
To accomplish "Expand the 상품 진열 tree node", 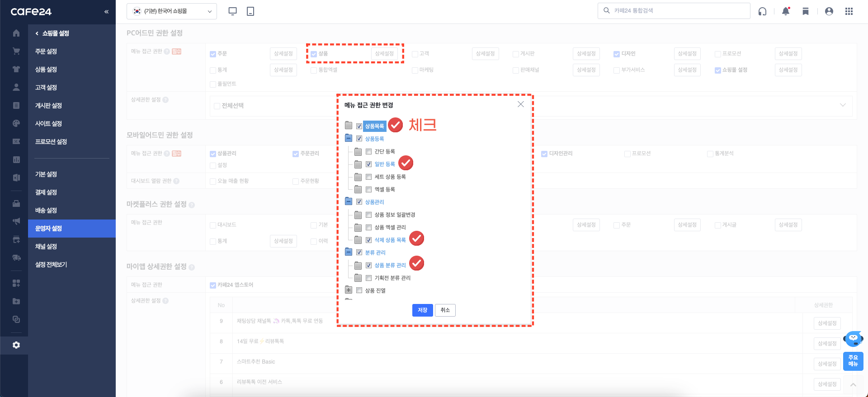I will [x=349, y=290].
